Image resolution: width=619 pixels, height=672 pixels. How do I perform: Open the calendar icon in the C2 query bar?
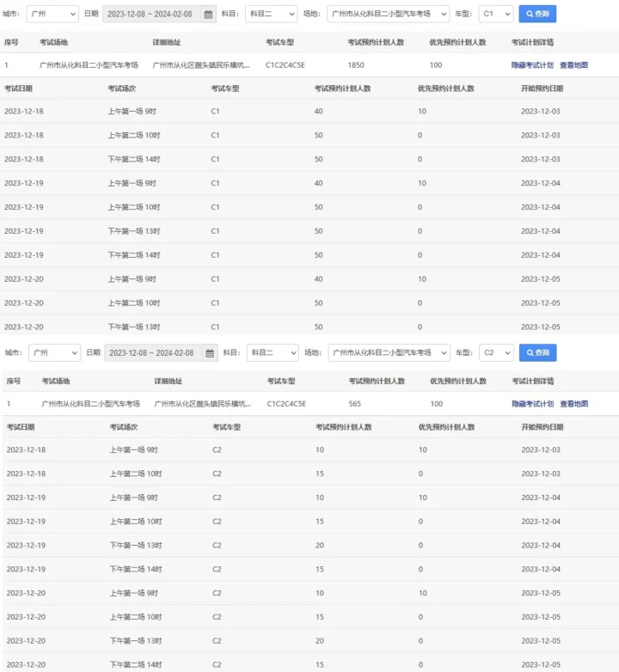point(211,353)
